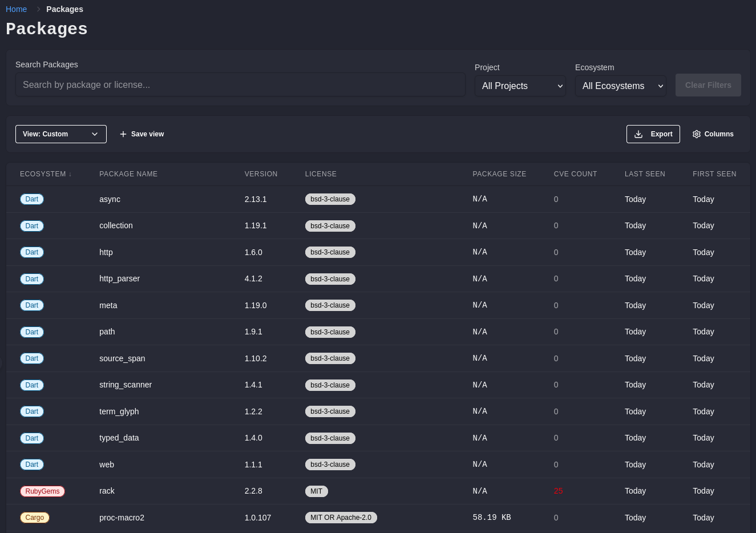Click the red CVE count 25

tap(558, 491)
